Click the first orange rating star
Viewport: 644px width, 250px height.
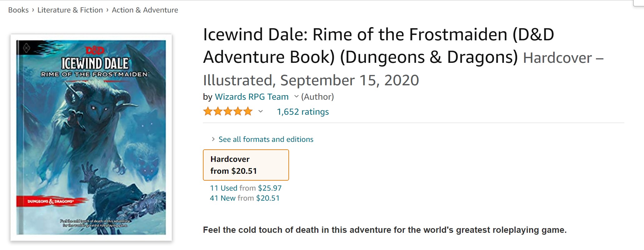(x=208, y=111)
